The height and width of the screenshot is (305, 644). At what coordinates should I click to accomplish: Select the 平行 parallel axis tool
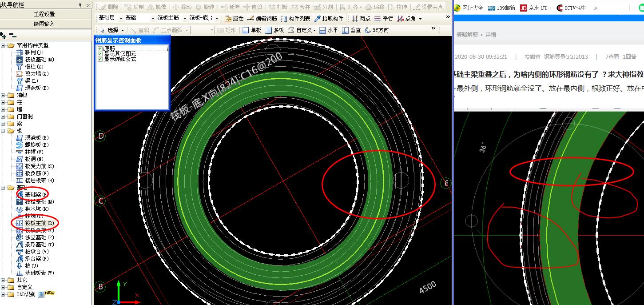[x=384, y=18]
